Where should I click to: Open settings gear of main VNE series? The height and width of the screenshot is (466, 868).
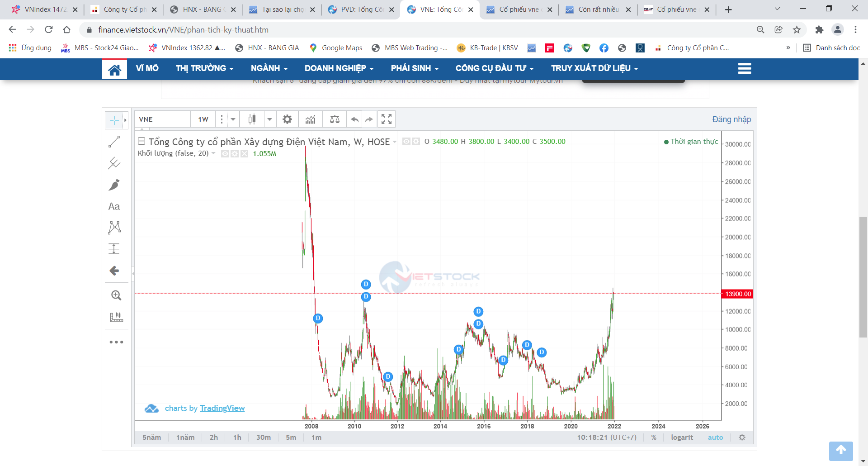point(416,142)
